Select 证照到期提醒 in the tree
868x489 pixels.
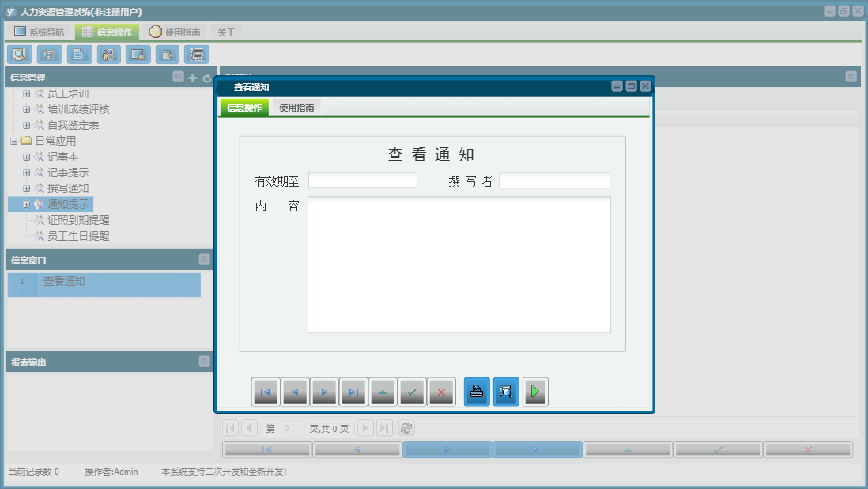click(78, 220)
